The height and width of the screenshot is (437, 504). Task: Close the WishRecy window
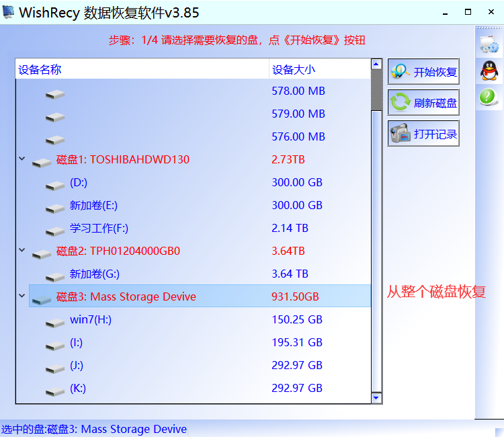[x=491, y=12]
